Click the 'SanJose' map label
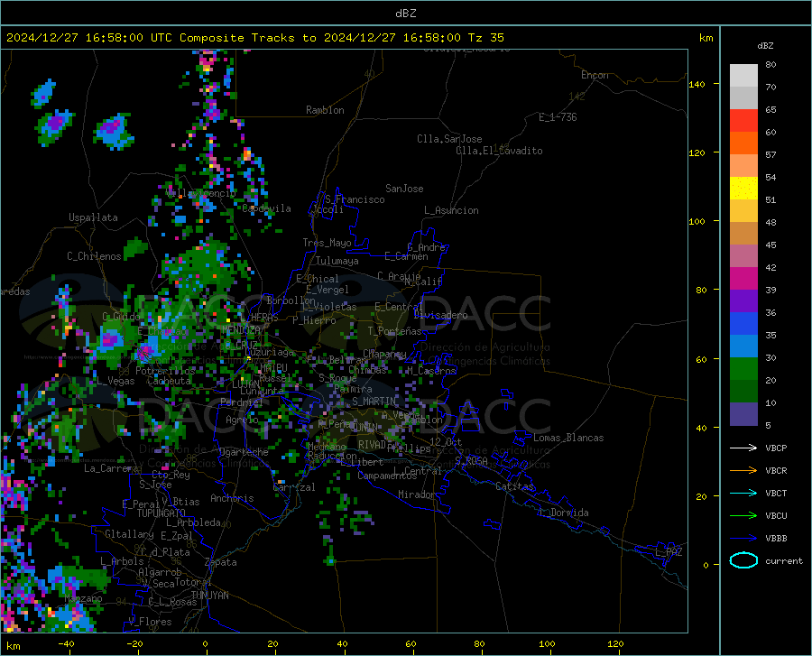812x656 pixels. [x=404, y=189]
